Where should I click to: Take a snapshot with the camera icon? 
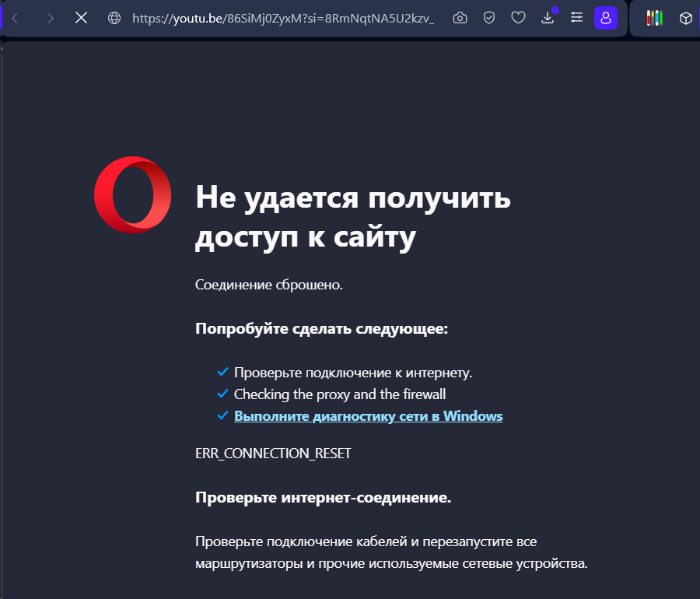460,18
